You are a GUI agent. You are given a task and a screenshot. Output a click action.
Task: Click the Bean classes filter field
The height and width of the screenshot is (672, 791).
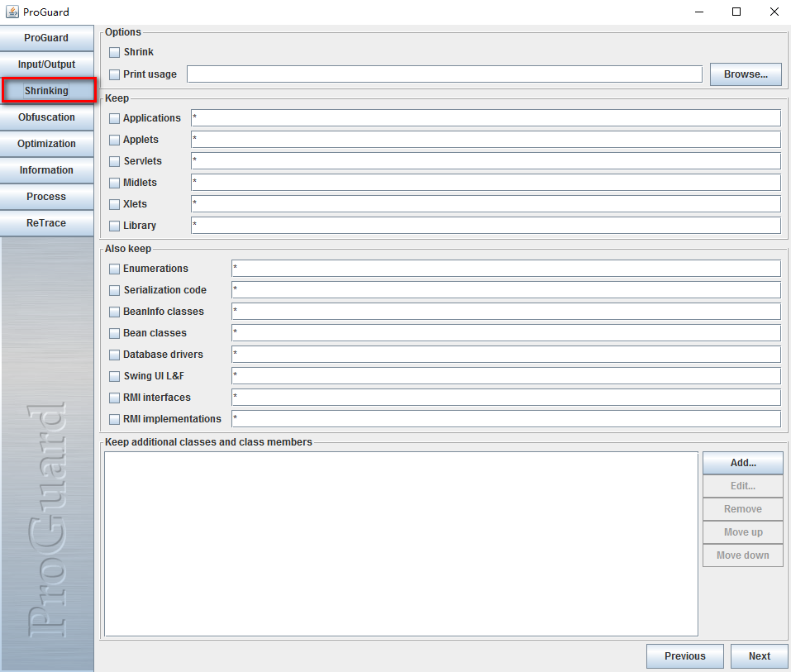(506, 333)
